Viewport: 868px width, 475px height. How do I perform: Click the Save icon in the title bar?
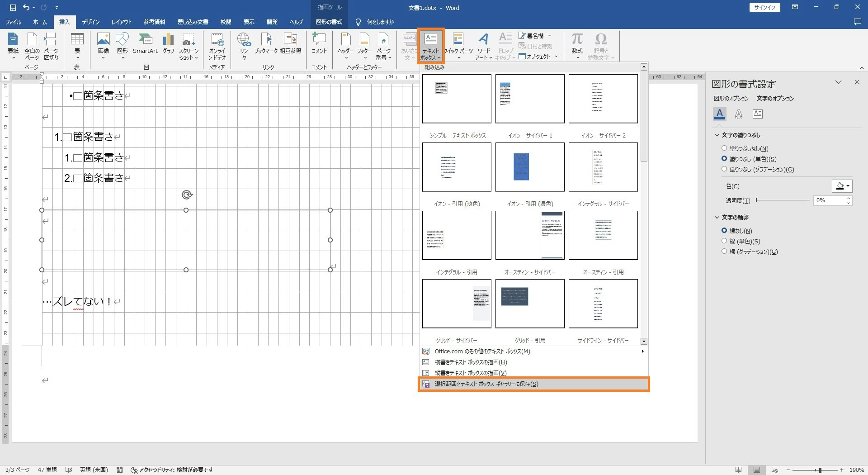[x=13, y=8]
